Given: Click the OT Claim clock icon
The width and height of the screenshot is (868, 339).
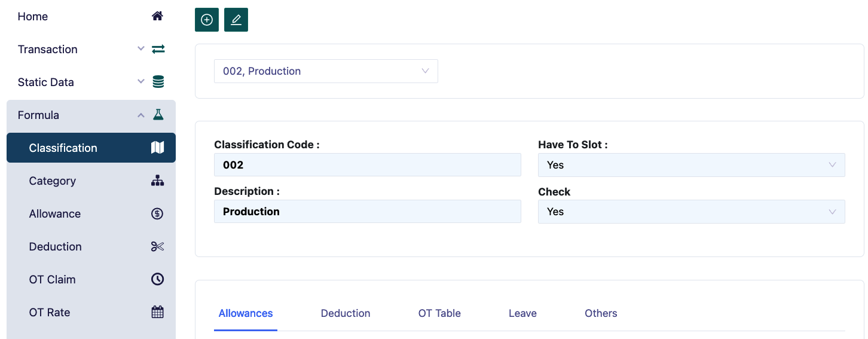Looking at the screenshot, I should coord(157,279).
